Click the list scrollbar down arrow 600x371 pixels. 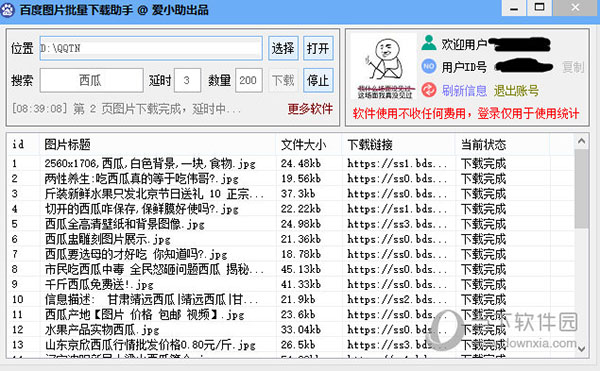(x=582, y=349)
